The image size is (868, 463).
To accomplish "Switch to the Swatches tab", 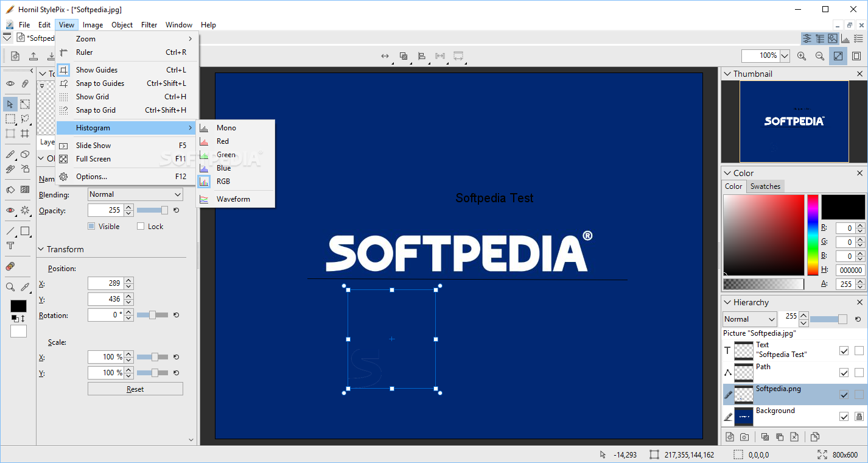I will click(765, 186).
